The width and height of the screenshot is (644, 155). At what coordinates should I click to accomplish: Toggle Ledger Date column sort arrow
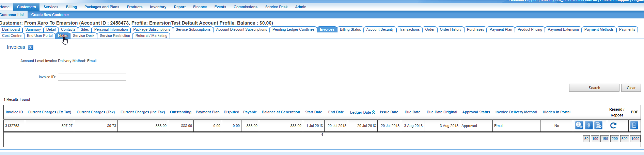coord(373,112)
